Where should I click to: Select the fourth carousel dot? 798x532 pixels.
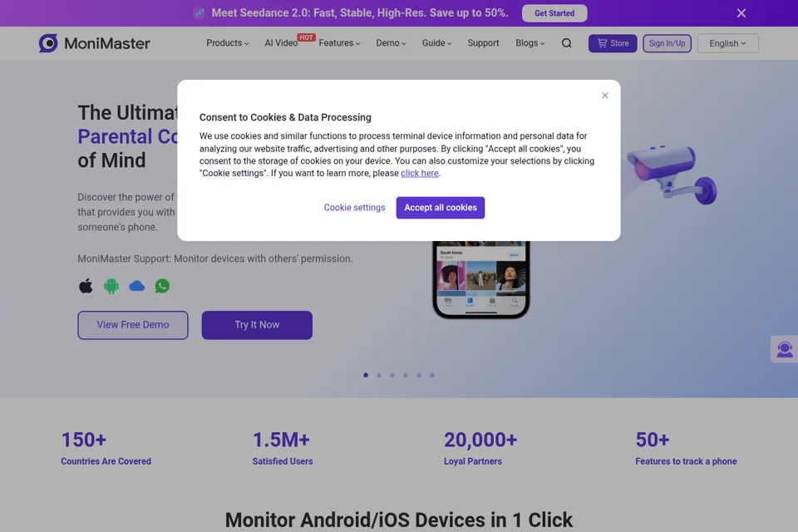[405, 375]
